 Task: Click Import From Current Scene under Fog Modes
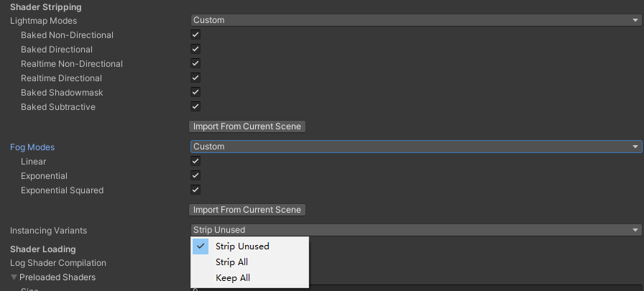pos(247,210)
